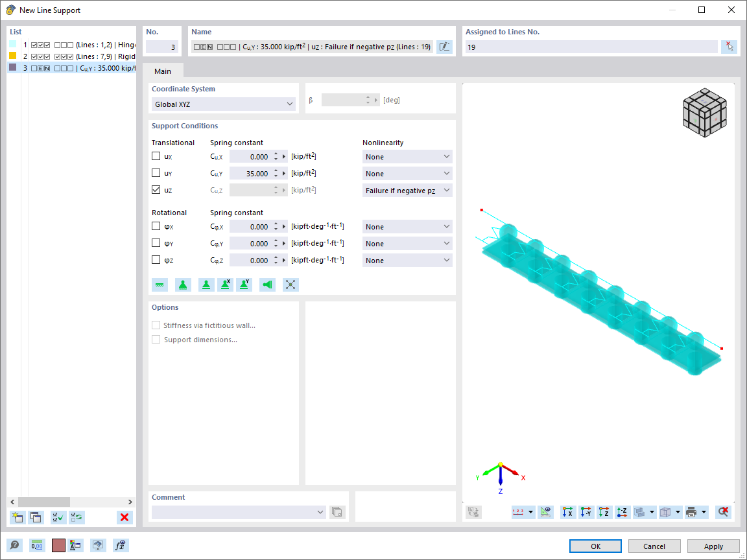
Task: Enable uY translational support checkbox
Action: 156,173
